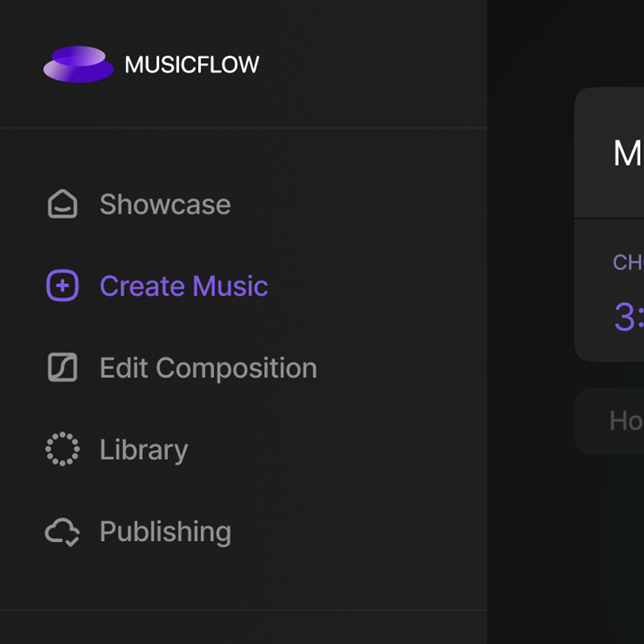Click the MUSICFLOW brand text

[193, 64]
